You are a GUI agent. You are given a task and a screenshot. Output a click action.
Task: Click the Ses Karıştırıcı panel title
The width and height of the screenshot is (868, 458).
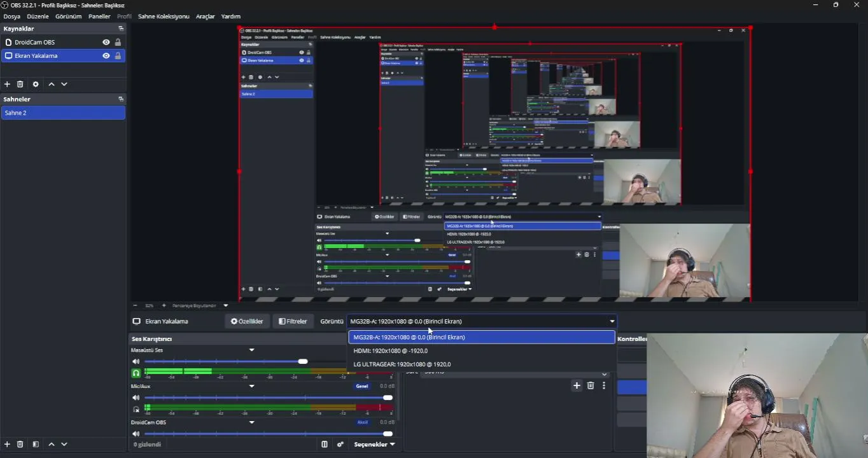click(x=151, y=339)
